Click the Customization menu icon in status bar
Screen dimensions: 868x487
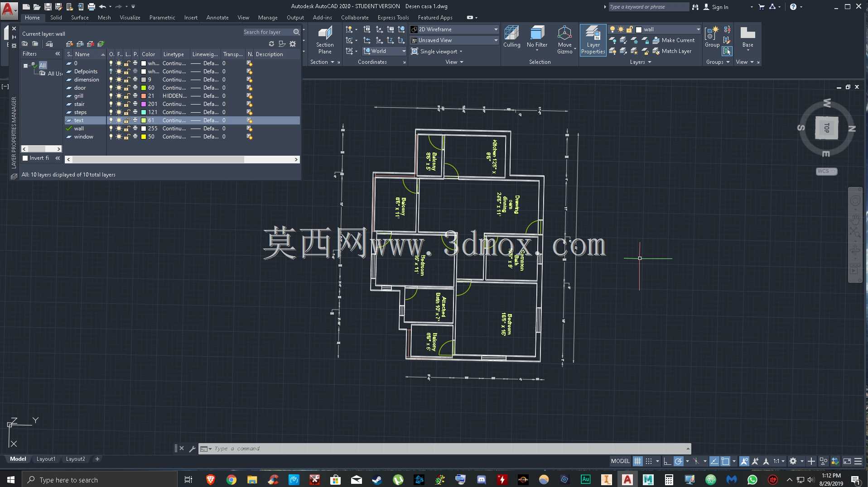pos(858,461)
